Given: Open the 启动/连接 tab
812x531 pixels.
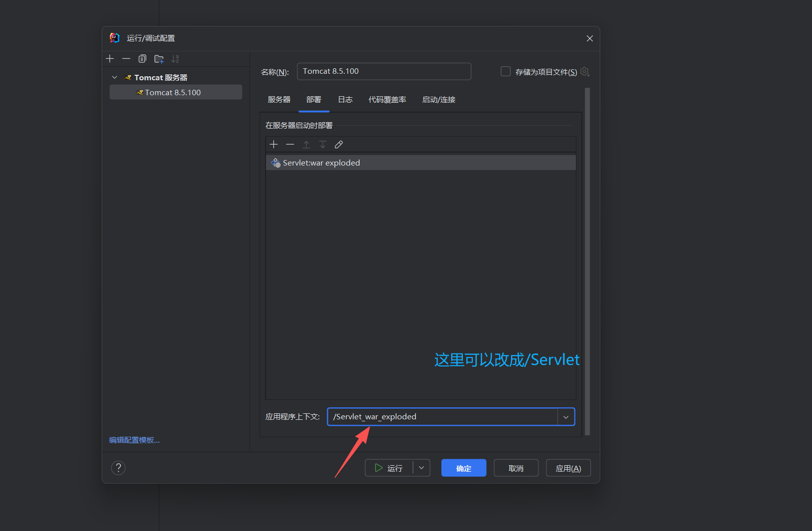Looking at the screenshot, I should [x=438, y=100].
